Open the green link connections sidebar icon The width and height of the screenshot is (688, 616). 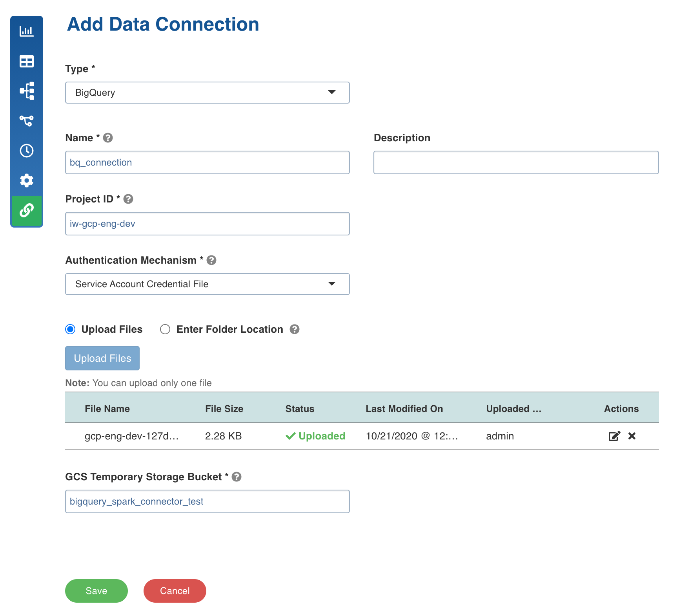(x=27, y=211)
